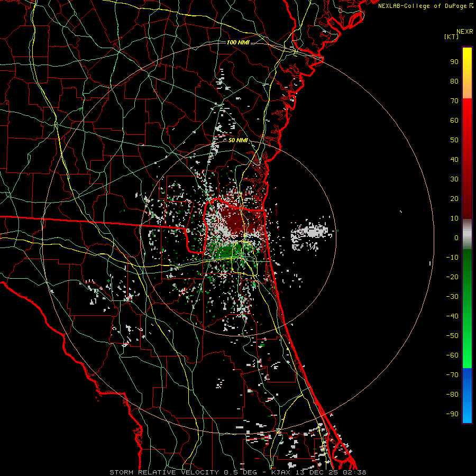Select the gray zero-velocity band on the color bar
The width and height of the screenshot is (476, 476).
click(467, 234)
